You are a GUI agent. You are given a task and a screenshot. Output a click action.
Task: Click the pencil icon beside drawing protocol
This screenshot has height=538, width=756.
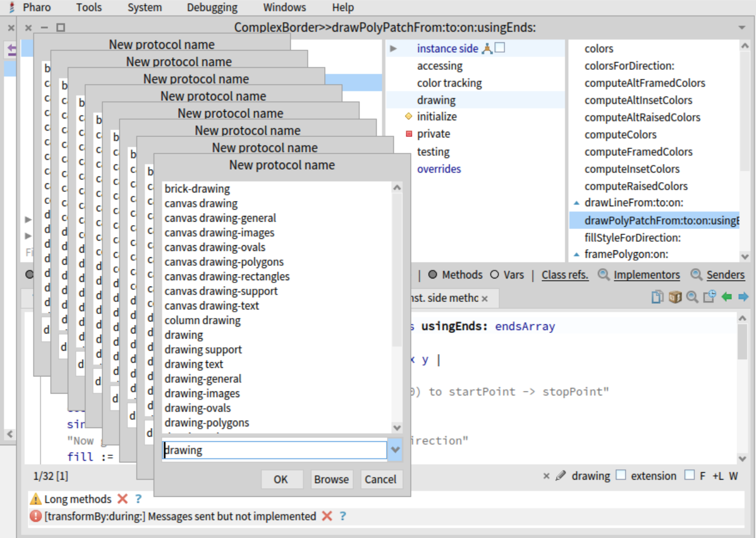click(561, 476)
